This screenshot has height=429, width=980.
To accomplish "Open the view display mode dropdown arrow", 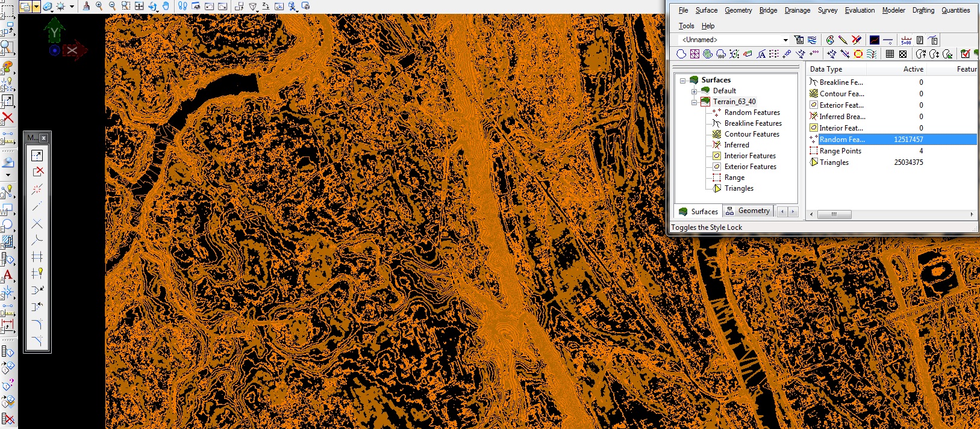I will 72,7.
